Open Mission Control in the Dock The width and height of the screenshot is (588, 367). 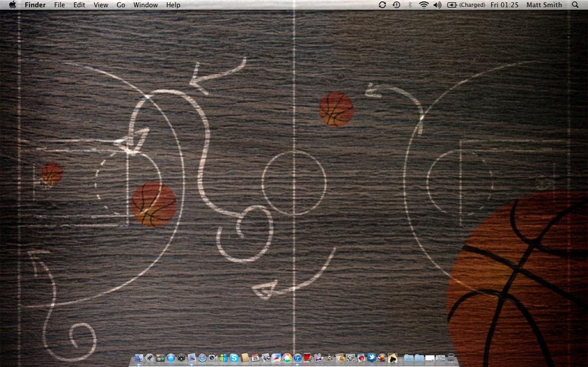(x=160, y=358)
